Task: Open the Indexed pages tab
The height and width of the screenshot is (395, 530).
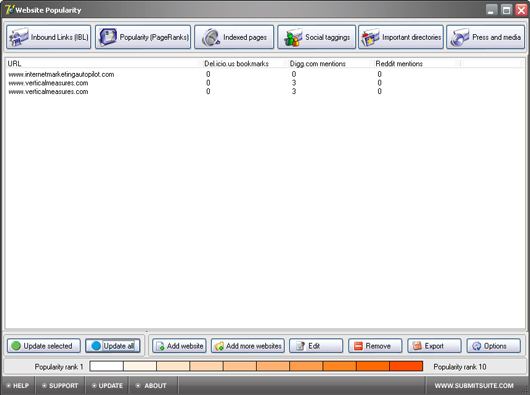Action: coord(234,37)
